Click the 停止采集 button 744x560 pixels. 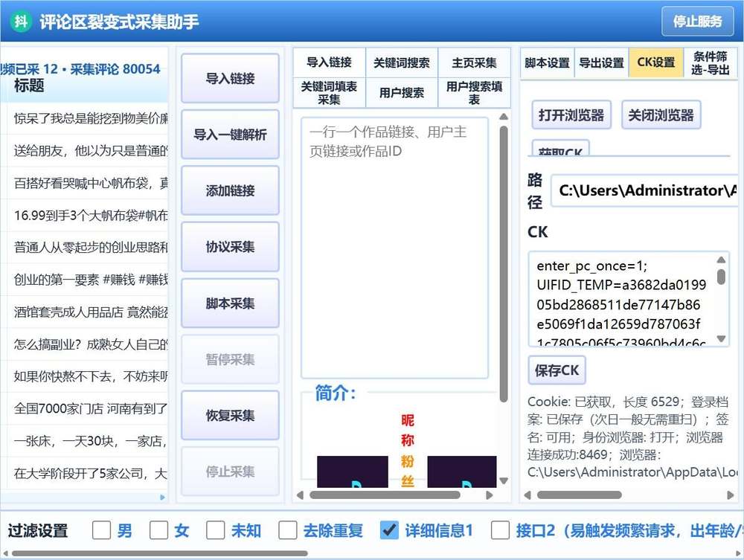coord(230,472)
